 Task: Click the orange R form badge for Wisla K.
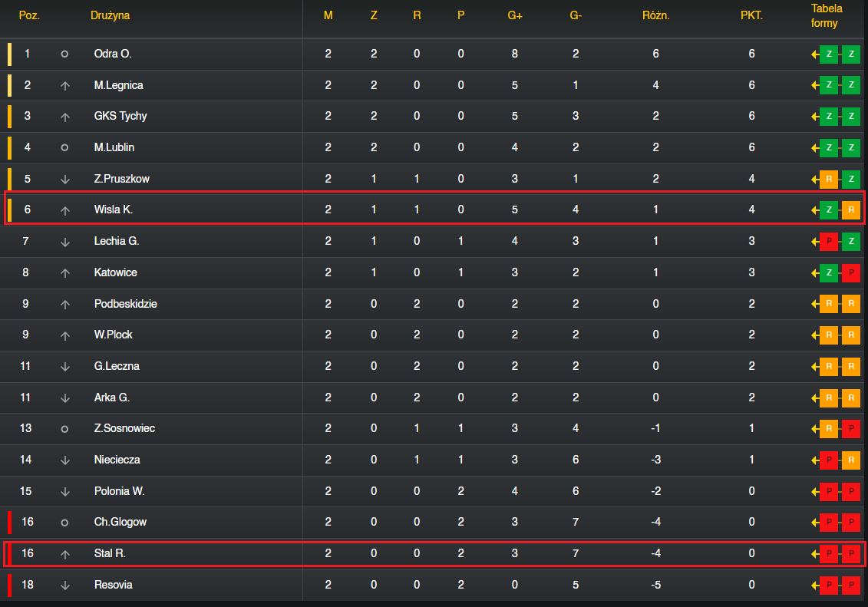pyautogui.click(x=851, y=209)
